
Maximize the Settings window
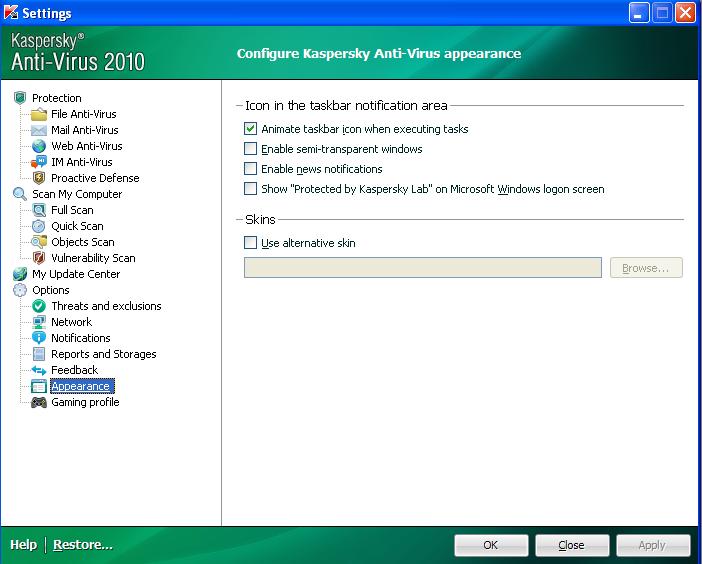click(662, 13)
